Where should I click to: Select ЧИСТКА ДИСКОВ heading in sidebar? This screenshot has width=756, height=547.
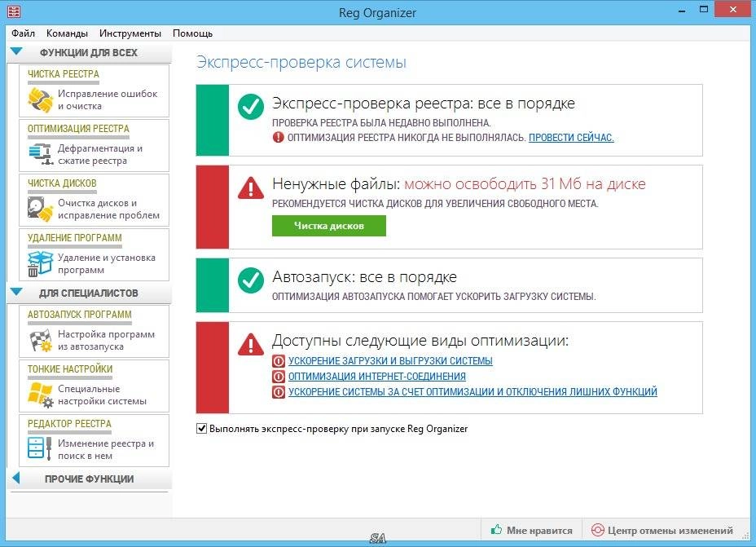(x=62, y=183)
